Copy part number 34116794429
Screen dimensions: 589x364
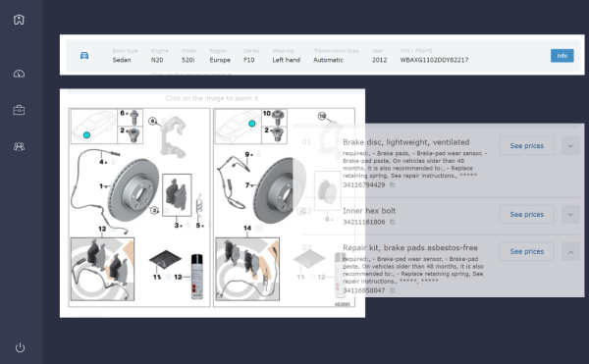coord(392,185)
